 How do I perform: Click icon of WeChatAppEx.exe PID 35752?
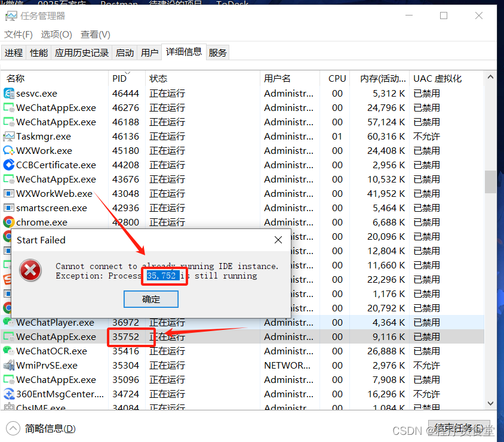(x=9, y=336)
